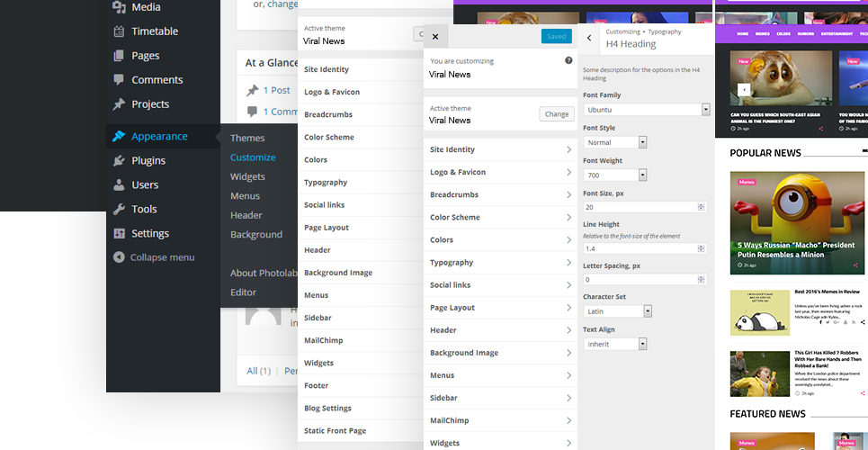Screen dimensions: 868x450
Task: Click the Users person icon
Action: pos(119,184)
